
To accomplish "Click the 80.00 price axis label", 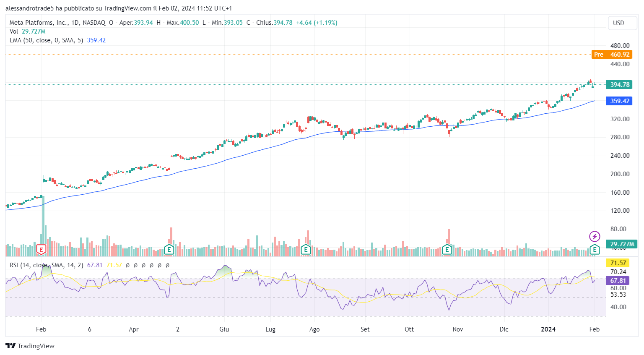I will tap(618, 229).
